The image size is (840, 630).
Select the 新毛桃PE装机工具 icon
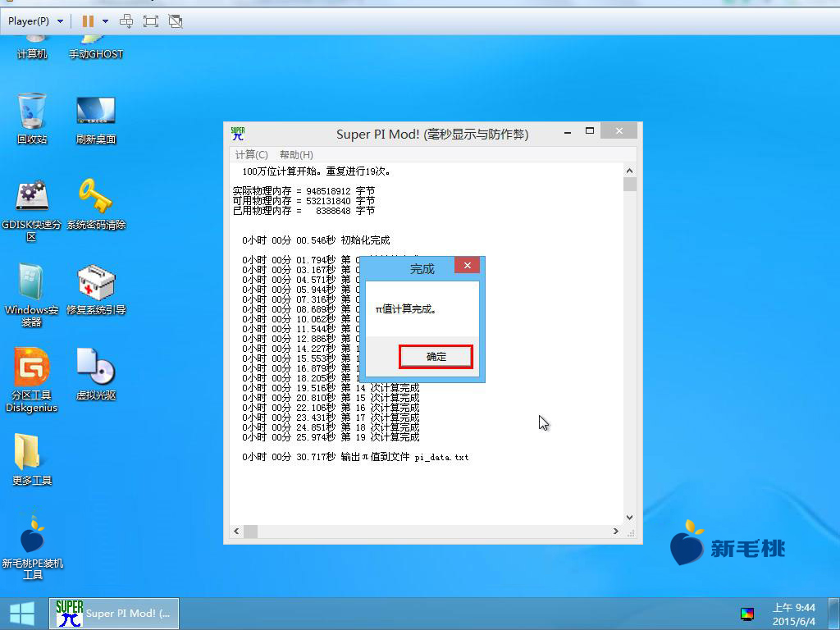tap(32, 547)
